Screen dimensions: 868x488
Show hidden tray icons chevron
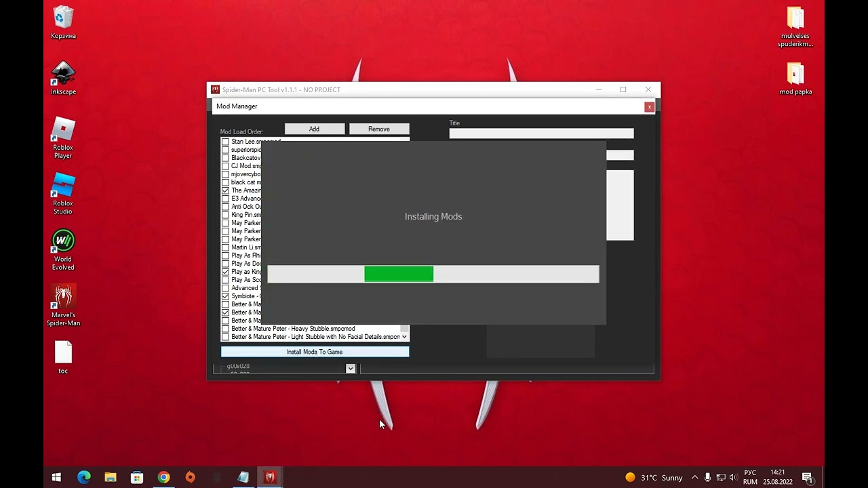pos(694,477)
